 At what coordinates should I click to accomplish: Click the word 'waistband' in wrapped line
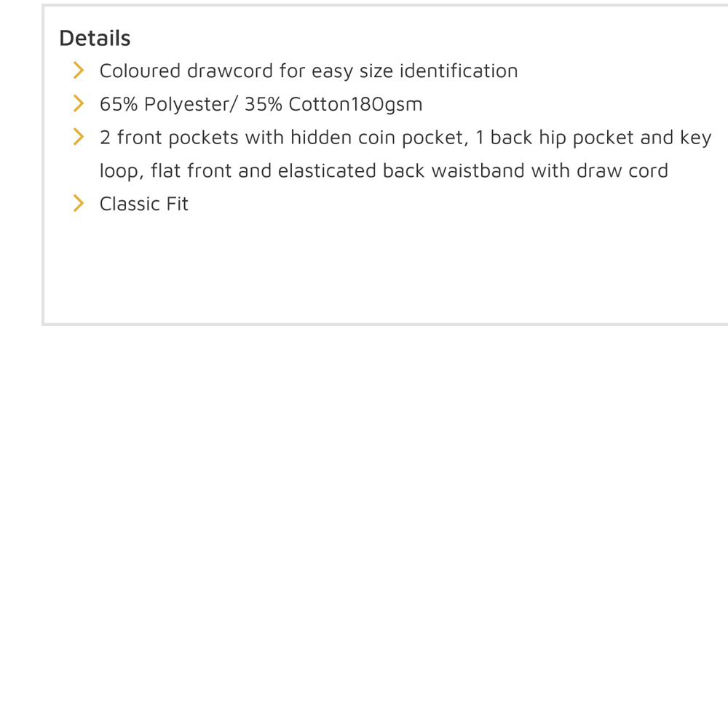click(478, 171)
